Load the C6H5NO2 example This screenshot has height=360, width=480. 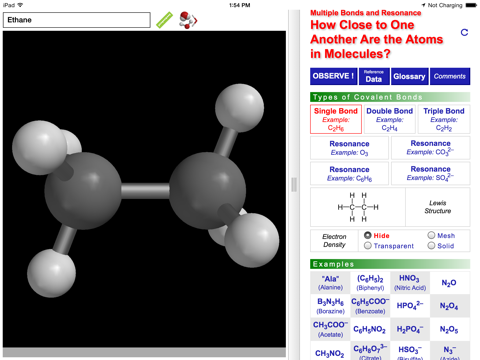click(370, 329)
